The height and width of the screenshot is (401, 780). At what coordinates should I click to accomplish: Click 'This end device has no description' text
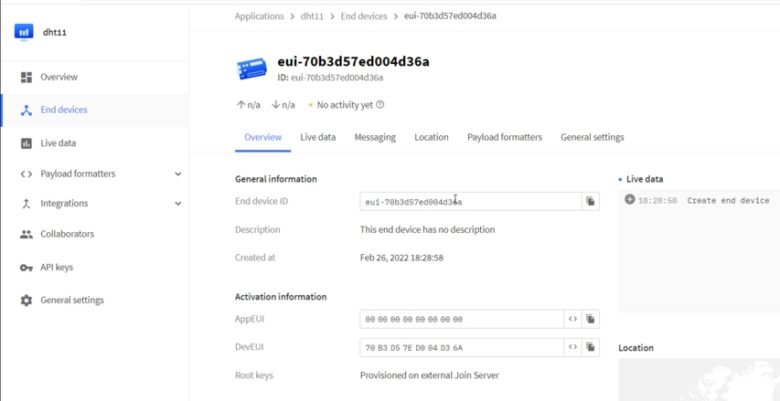click(427, 230)
